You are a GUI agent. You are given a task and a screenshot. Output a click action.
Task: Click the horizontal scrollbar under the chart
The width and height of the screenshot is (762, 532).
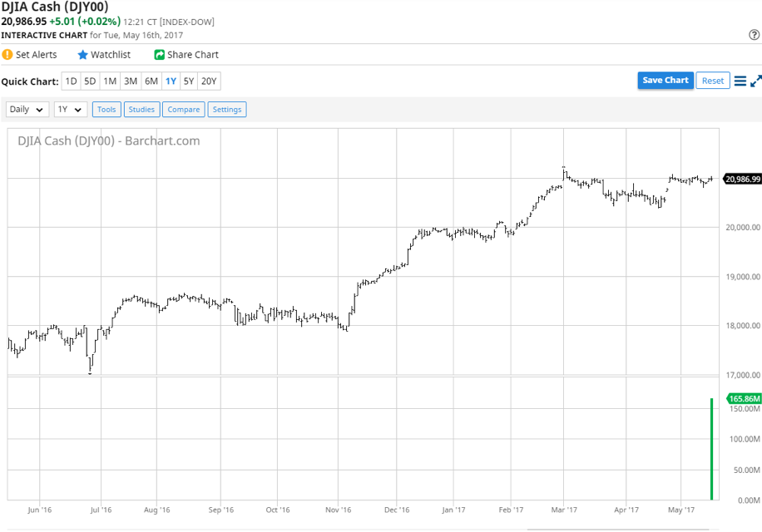618,530
